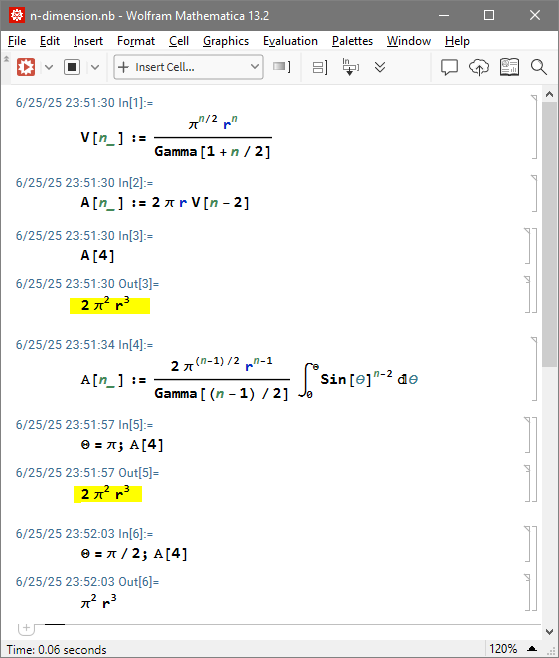
Task: Open the File menu
Action: pos(17,41)
